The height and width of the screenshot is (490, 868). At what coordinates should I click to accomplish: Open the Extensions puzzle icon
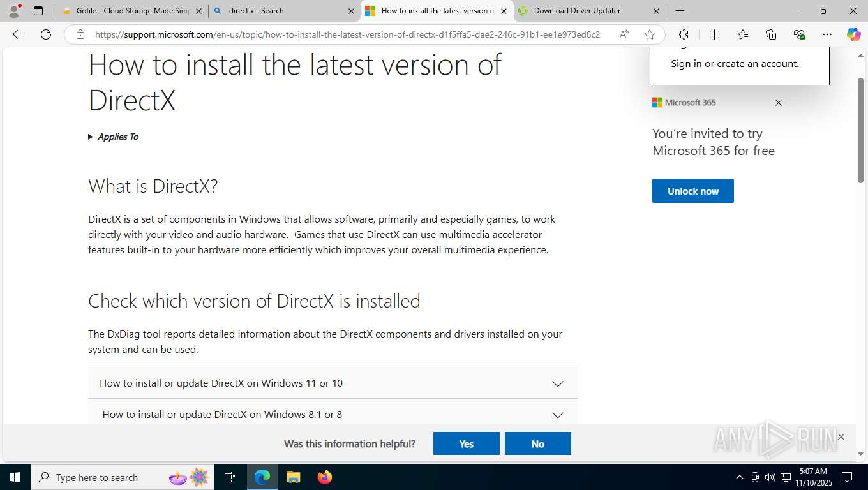point(684,34)
